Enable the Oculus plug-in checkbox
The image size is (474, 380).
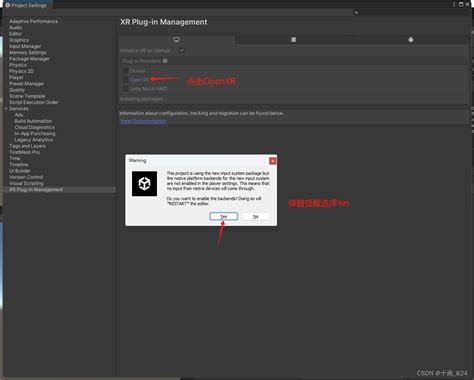pyautogui.click(x=125, y=71)
